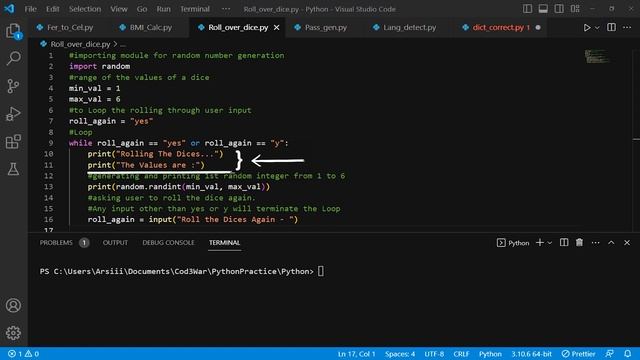Screen dimensions: 640x360
Task: Select the Python terminal shell label
Action: coord(513,243)
